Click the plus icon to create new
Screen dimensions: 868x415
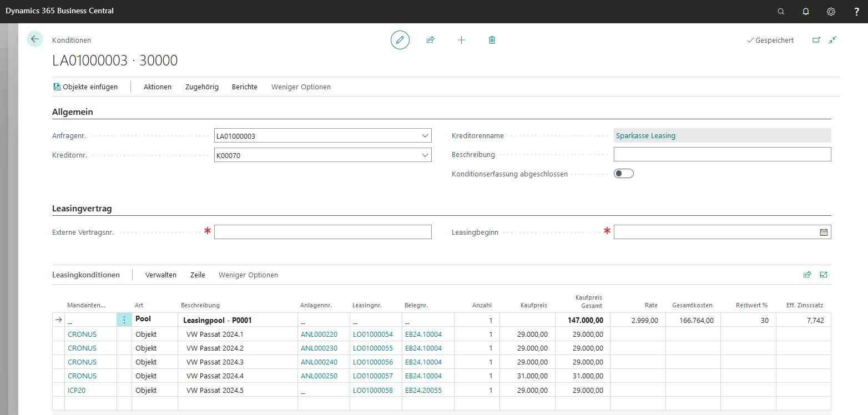click(x=461, y=40)
